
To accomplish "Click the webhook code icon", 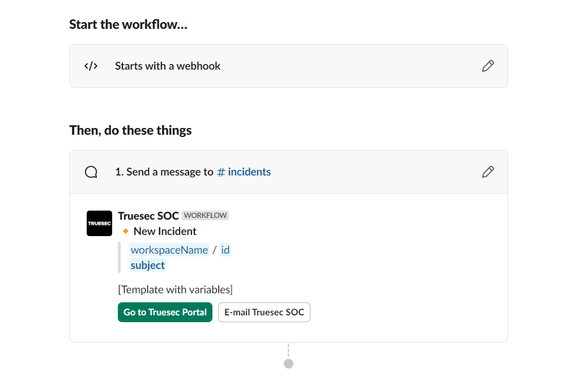I will tap(91, 66).
